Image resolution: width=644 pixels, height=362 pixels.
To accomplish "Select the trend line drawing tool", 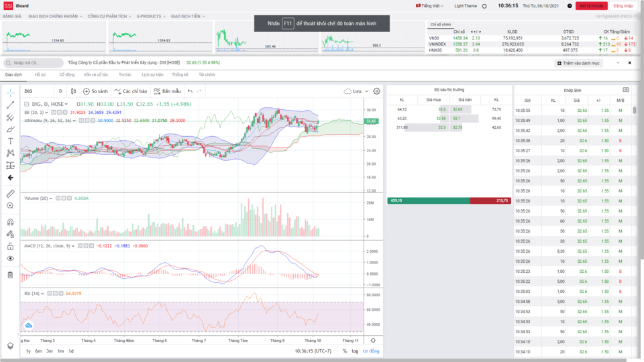I will pyautogui.click(x=10, y=105).
